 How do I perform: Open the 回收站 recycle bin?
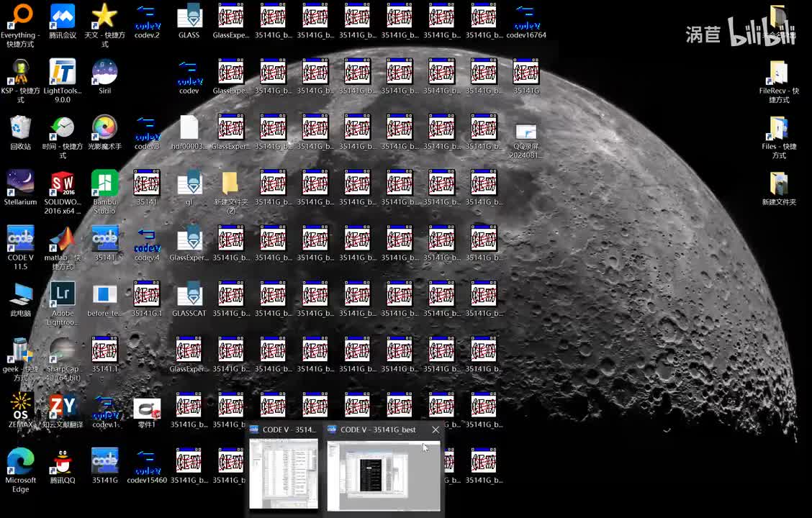tap(21, 132)
